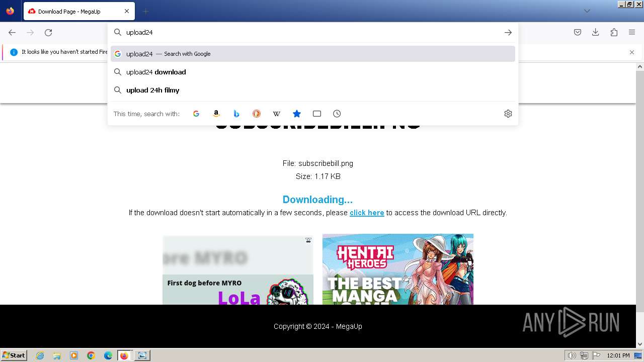644x362 pixels.
Task: Launch Google Chrome from the taskbar
Action: [x=91, y=355]
